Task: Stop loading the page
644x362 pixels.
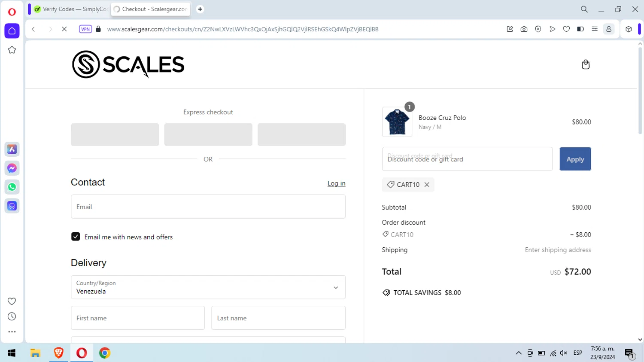Action: (x=64, y=29)
